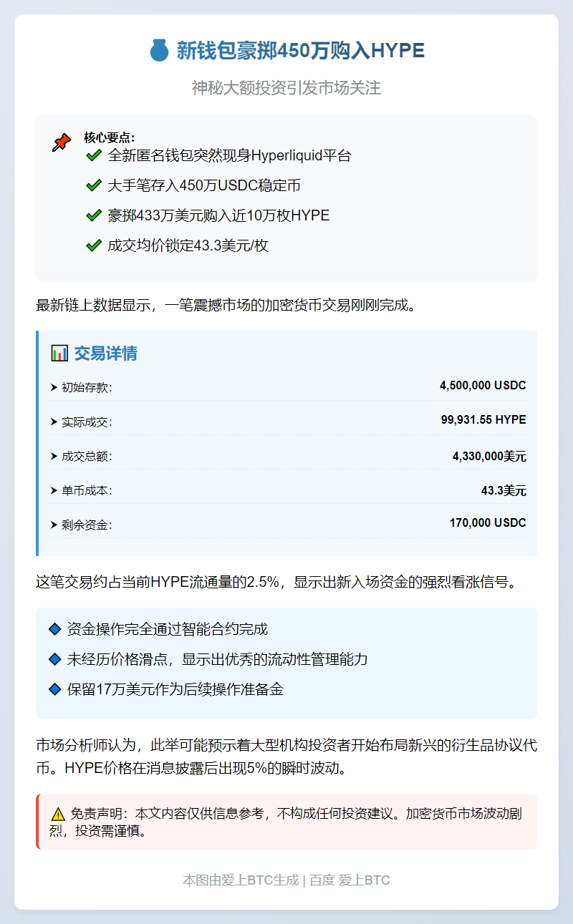The height and width of the screenshot is (924, 573).
Task: Click the sentence starting with 最新链上数据显示
Action: coord(226,306)
